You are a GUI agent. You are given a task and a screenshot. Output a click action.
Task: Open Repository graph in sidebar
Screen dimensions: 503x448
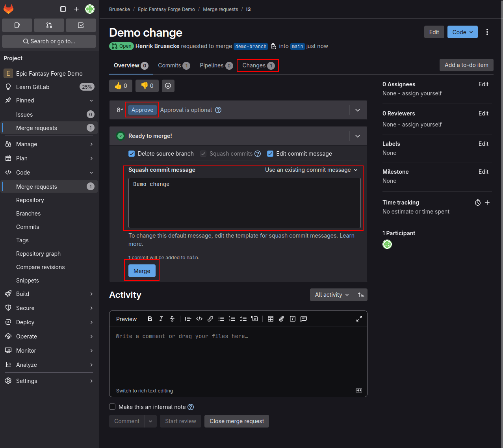point(38,254)
